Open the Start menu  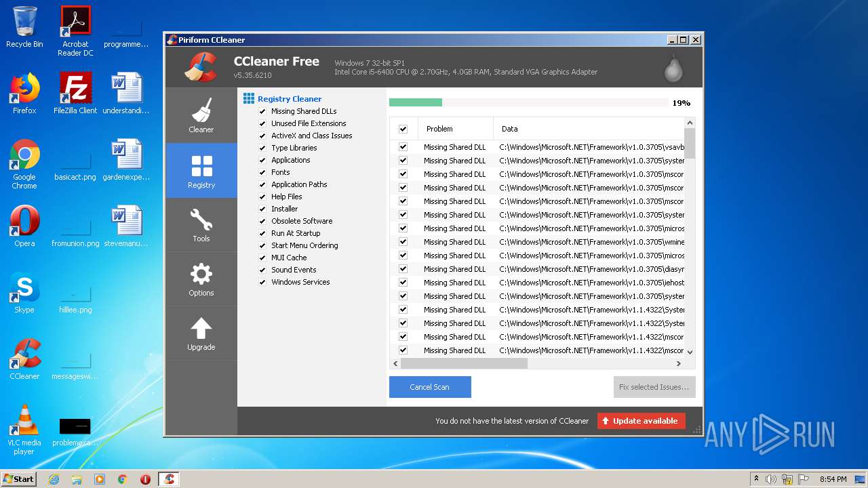[x=19, y=479]
